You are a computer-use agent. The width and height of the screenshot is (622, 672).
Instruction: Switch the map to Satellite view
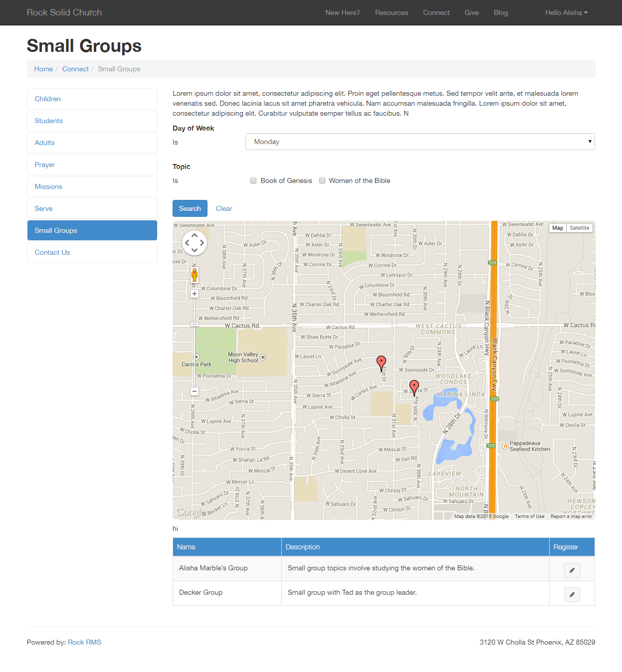tap(579, 228)
